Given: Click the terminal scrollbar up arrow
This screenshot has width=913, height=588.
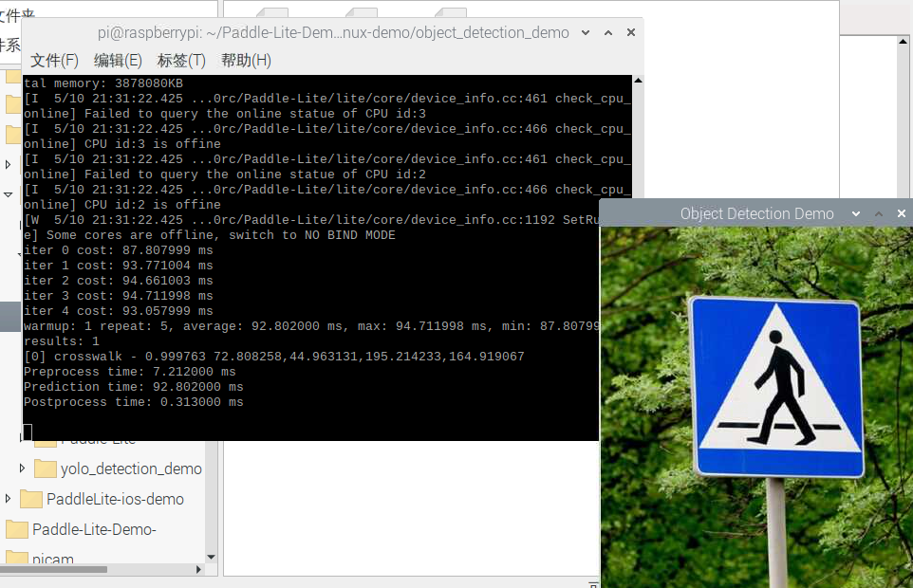Looking at the screenshot, I should pos(638,81).
